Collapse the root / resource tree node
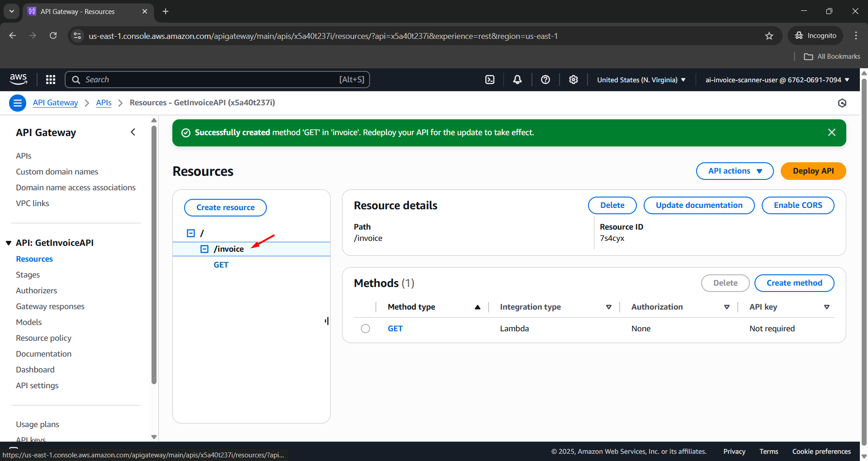868x461 pixels. click(x=191, y=233)
